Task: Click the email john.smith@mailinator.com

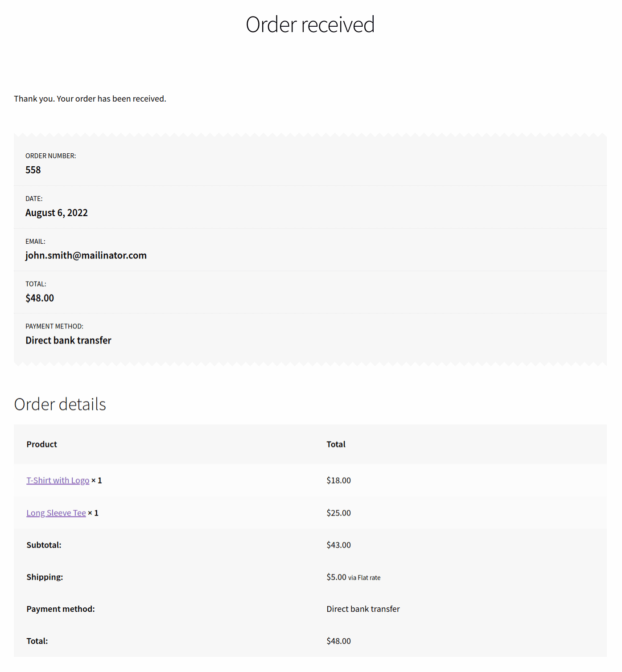Action: [86, 255]
